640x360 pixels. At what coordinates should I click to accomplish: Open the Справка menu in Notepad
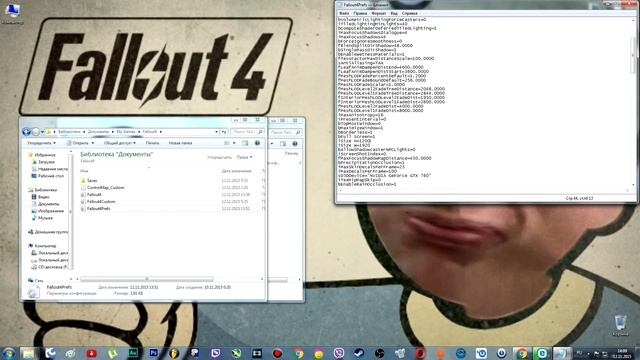(409, 13)
